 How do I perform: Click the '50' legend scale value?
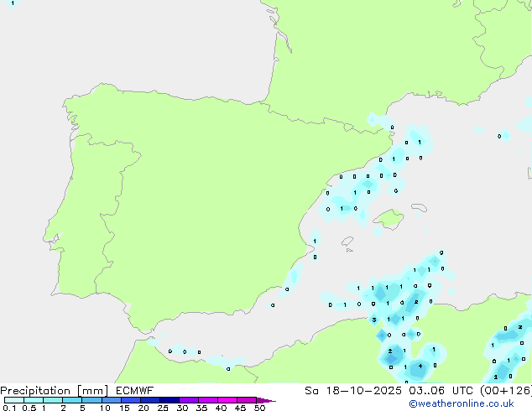point(259,408)
